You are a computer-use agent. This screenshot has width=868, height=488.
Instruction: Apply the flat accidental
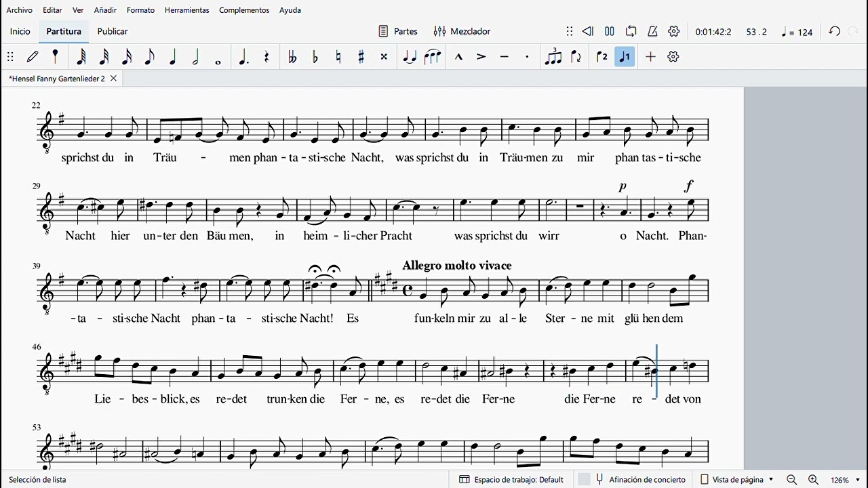[x=315, y=57]
